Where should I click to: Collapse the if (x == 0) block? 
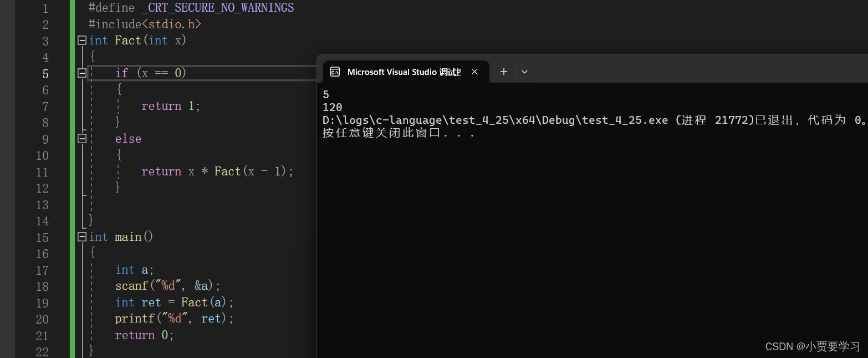pyautogui.click(x=82, y=73)
